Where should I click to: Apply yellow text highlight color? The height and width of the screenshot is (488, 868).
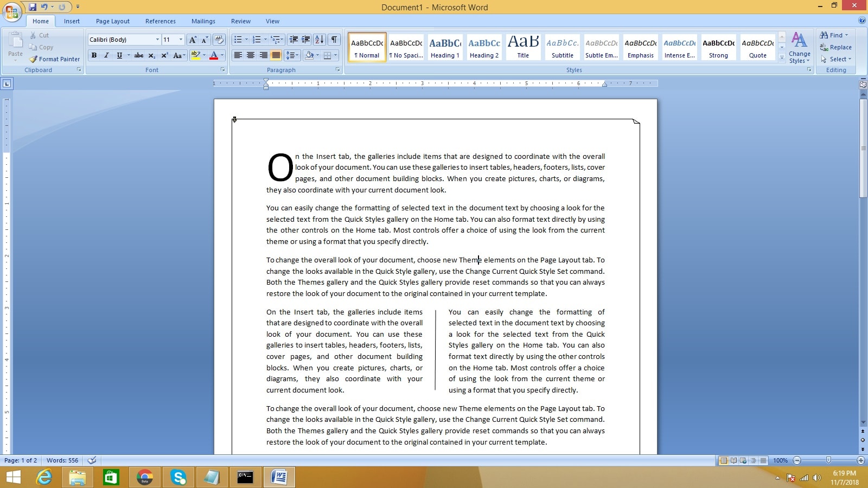(195, 55)
